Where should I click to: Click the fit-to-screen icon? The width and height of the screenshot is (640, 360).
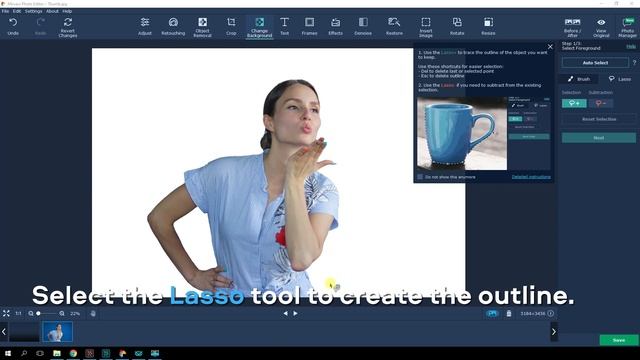click(x=6, y=313)
